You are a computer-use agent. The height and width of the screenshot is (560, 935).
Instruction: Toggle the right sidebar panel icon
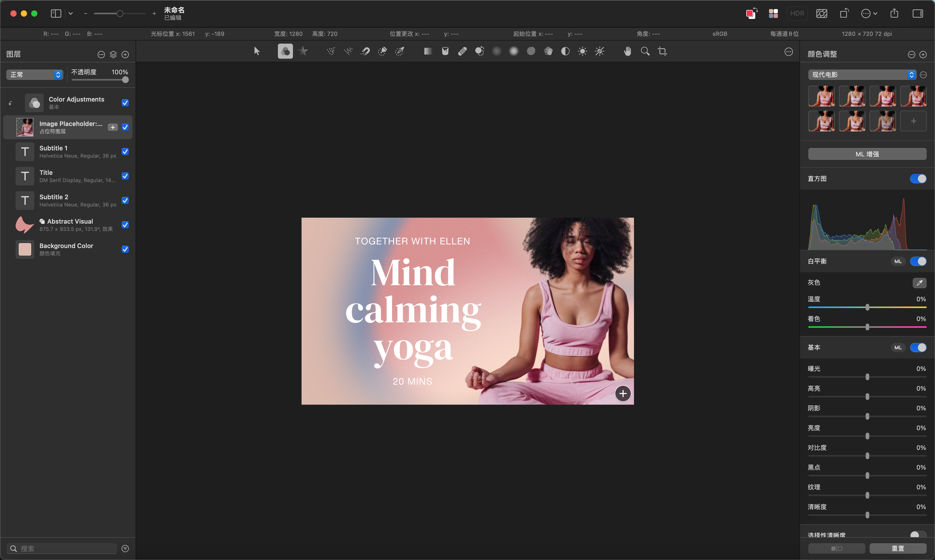coord(918,14)
